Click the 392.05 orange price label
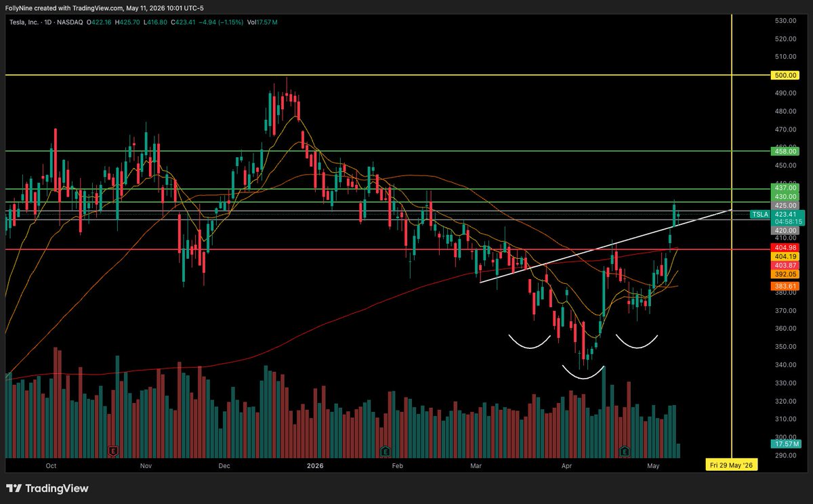813x504 pixels. point(785,275)
